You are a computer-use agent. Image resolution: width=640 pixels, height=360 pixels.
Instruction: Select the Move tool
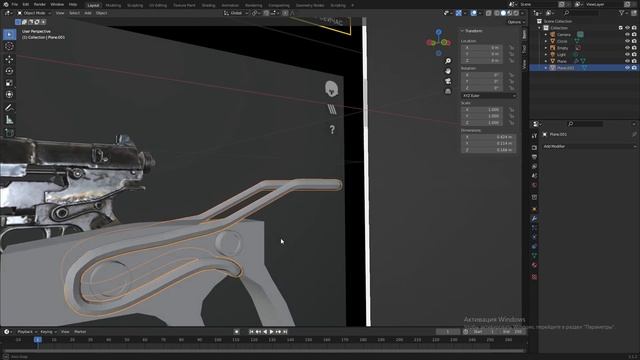pyautogui.click(x=9, y=59)
